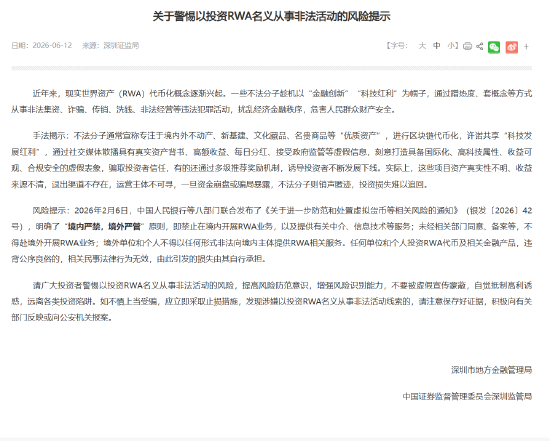Screen dimensions: 550x441
Task: Click the signature 深圳市地方金融管理局
Action: 491,370
